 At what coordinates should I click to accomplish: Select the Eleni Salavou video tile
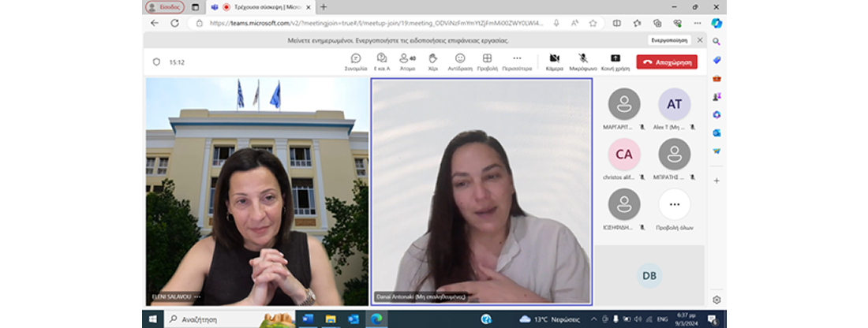click(x=257, y=192)
